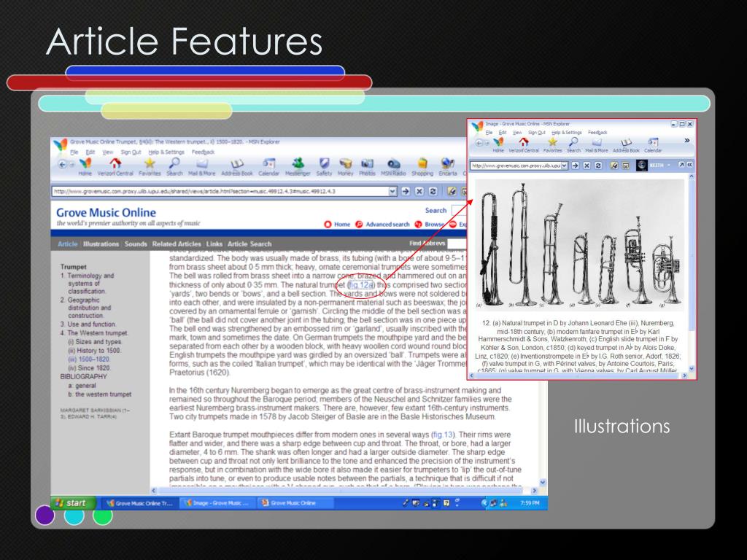The image size is (747, 560).
Task: Click Windows start button
Action: coord(74,503)
